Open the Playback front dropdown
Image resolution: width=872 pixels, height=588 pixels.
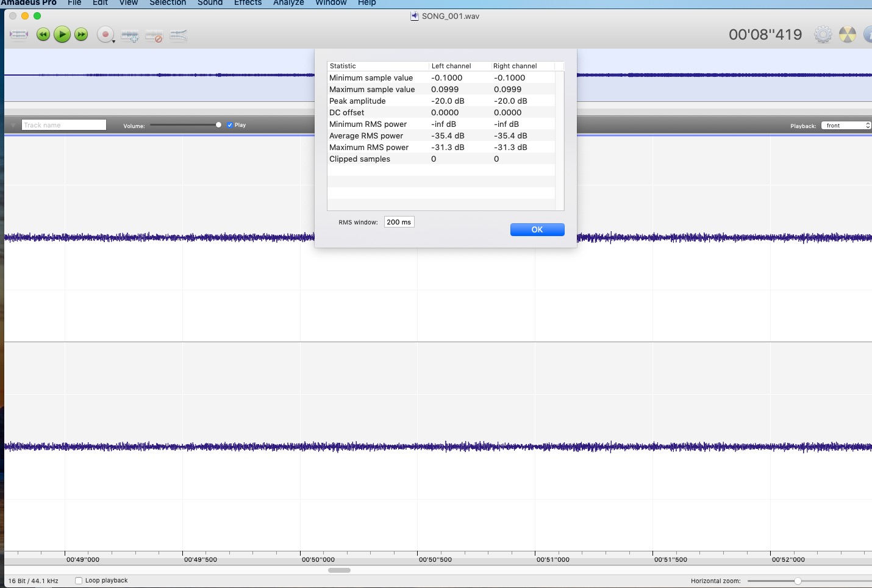click(x=846, y=126)
